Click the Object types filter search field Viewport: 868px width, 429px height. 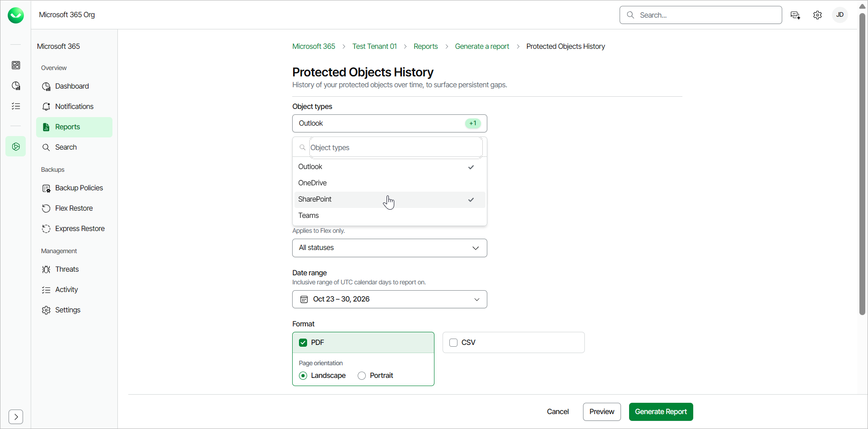396,148
